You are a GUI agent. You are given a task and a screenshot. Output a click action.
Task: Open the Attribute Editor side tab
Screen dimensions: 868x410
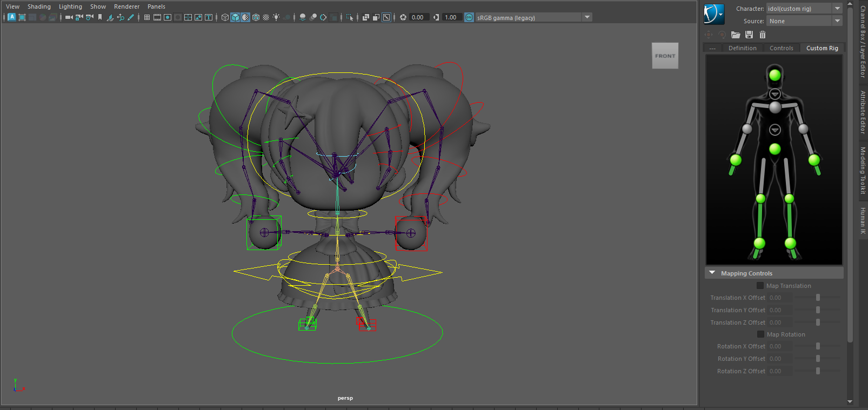pyautogui.click(x=863, y=112)
